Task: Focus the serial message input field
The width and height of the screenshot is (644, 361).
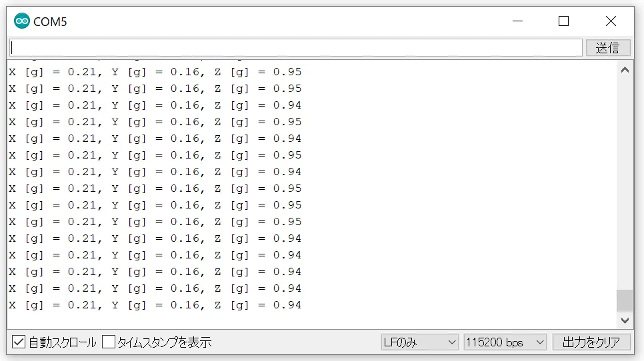Action: (x=295, y=48)
